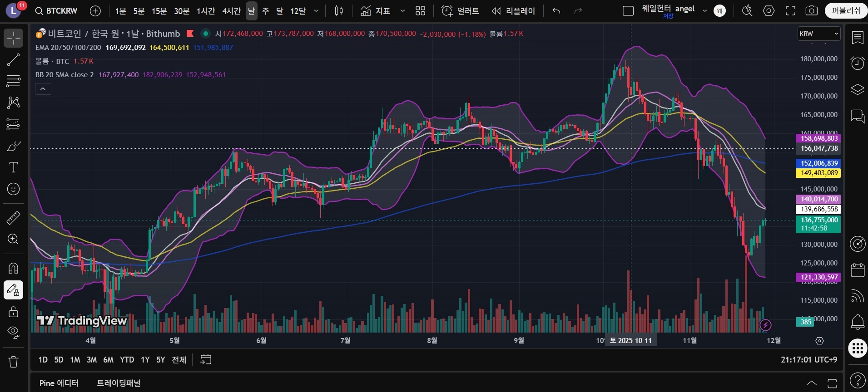The width and height of the screenshot is (868, 392).
Task: Select the 날 daily timeframe
Action: (x=252, y=11)
